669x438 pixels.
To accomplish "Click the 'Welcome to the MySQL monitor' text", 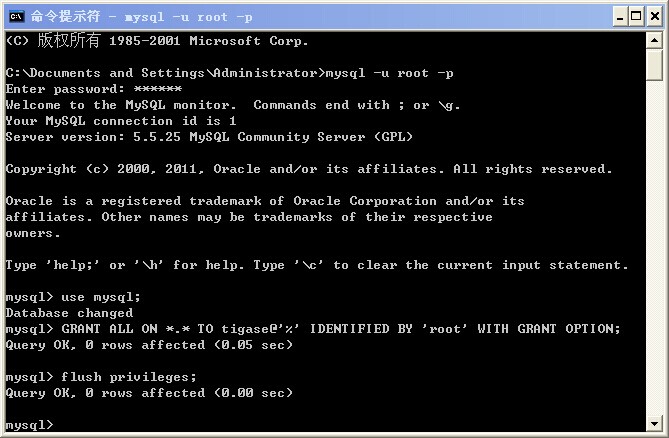I will coord(120,105).
